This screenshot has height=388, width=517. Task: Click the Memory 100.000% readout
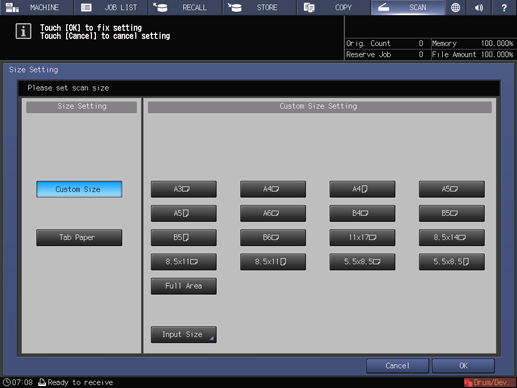pyautogui.click(x=472, y=43)
